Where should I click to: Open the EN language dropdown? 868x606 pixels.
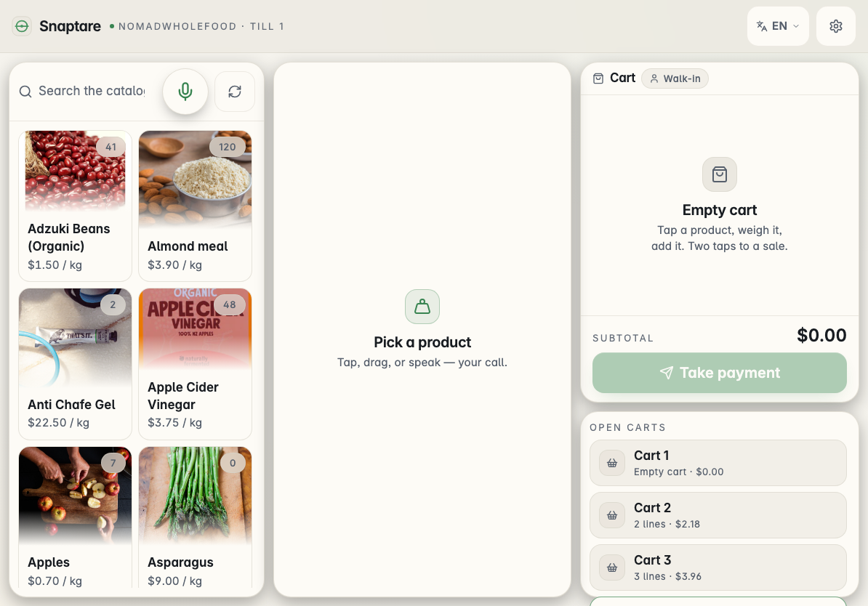click(x=778, y=26)
